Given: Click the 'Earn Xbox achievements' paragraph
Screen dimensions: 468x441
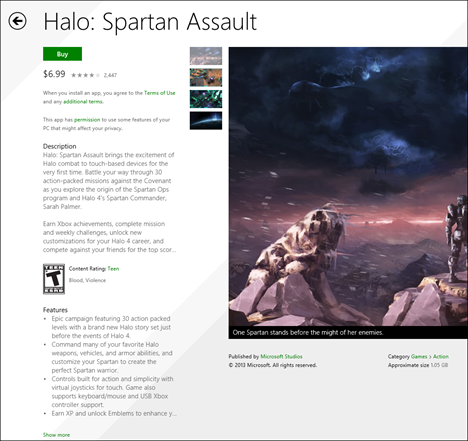Looking at the screenshot, I should pyautogui.click(x=109, y=237).
